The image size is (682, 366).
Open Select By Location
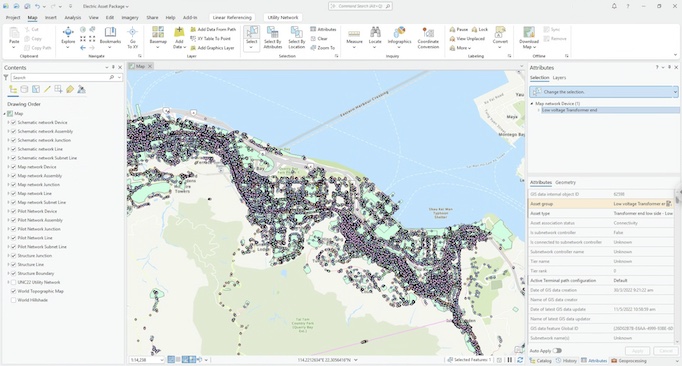point(297,37)
